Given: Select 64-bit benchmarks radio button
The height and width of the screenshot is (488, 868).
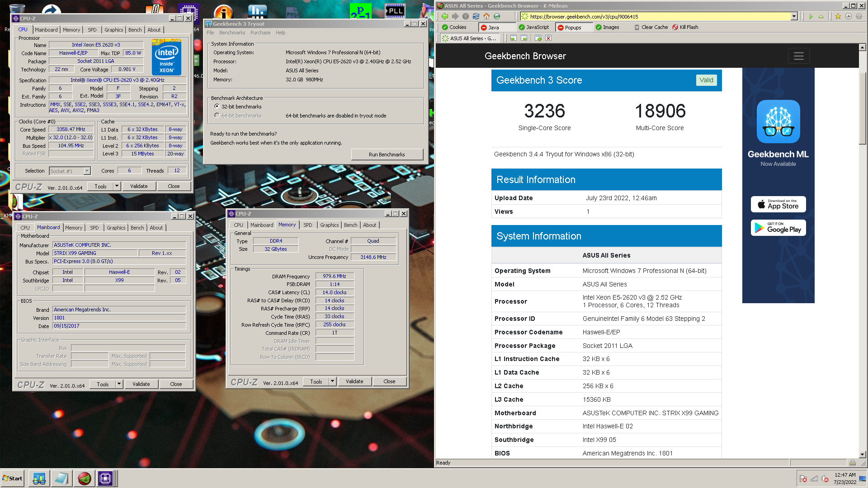Looking at the screenshot, I should pos(217,116).
